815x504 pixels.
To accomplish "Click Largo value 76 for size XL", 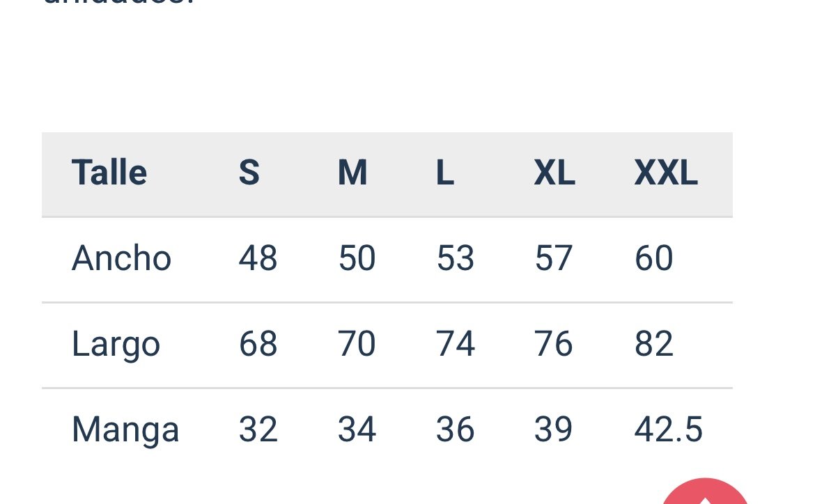I will coord(554,344).
